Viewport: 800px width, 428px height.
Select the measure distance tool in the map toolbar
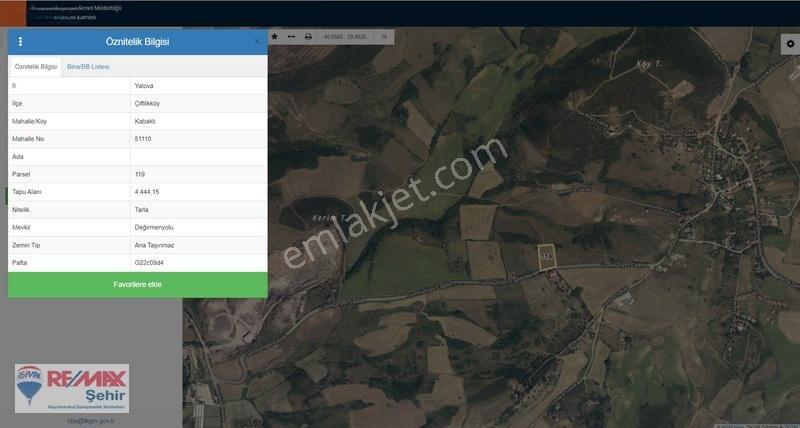tap(291, 37)
